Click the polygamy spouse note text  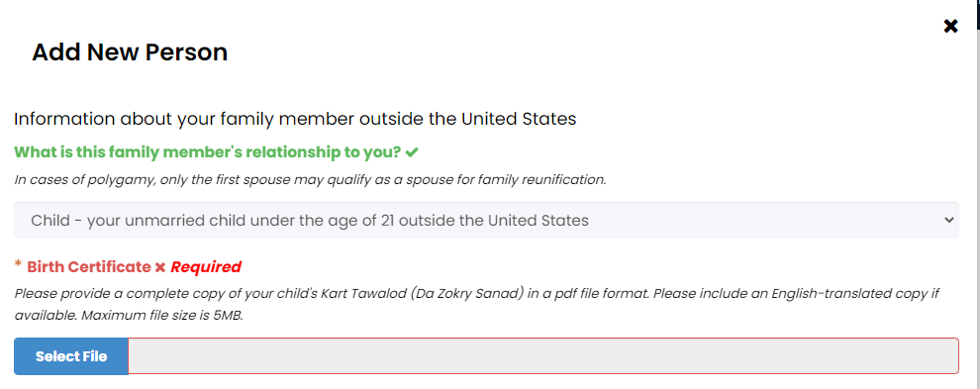pos(310,180)
